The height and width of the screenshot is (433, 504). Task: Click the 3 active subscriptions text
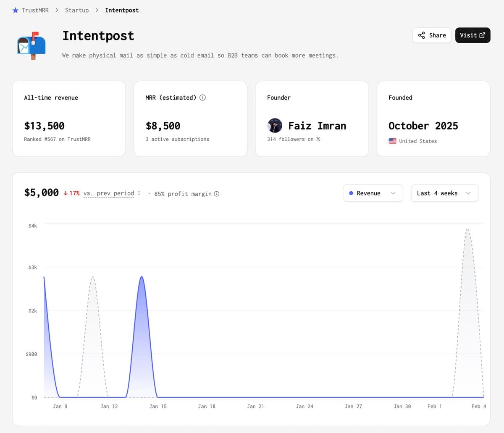click(177, 139)
